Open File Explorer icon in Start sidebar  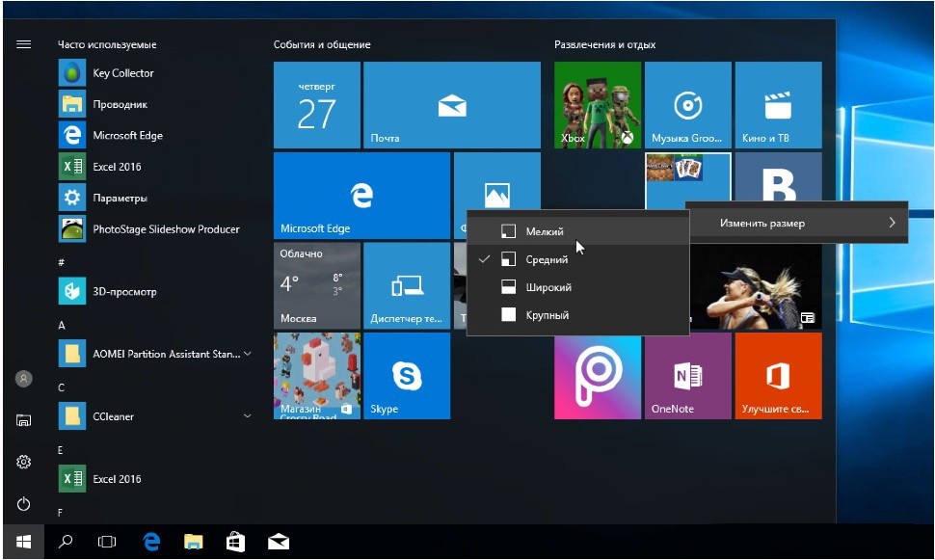[23, 420]
